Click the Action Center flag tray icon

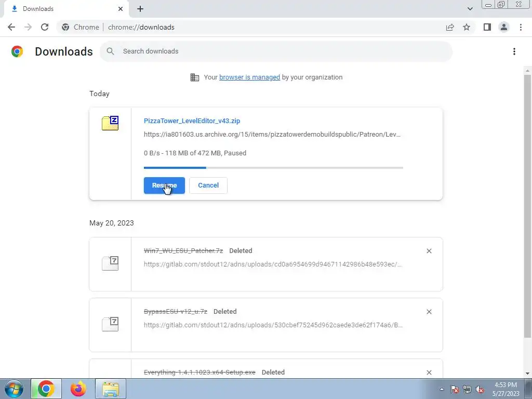pos(455,389)
